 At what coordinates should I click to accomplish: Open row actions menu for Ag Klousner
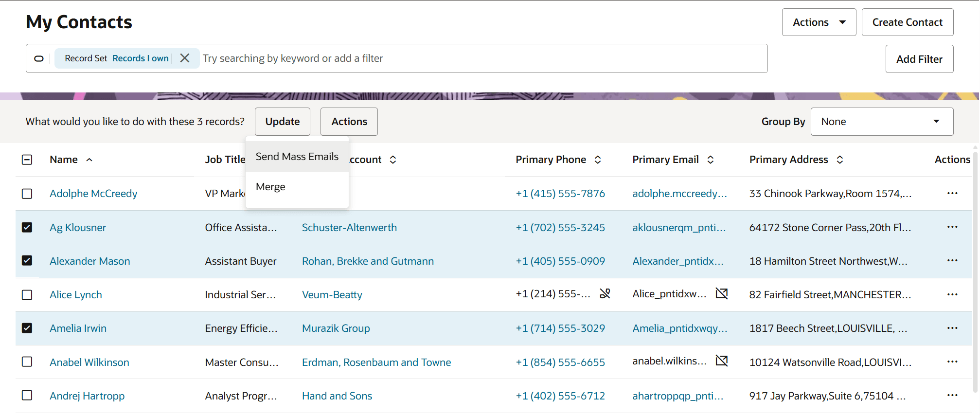click(x=952, y=227)
